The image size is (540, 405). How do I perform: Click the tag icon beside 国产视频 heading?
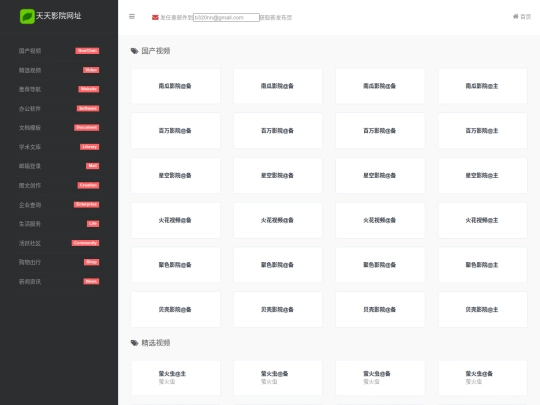[134, 51]
